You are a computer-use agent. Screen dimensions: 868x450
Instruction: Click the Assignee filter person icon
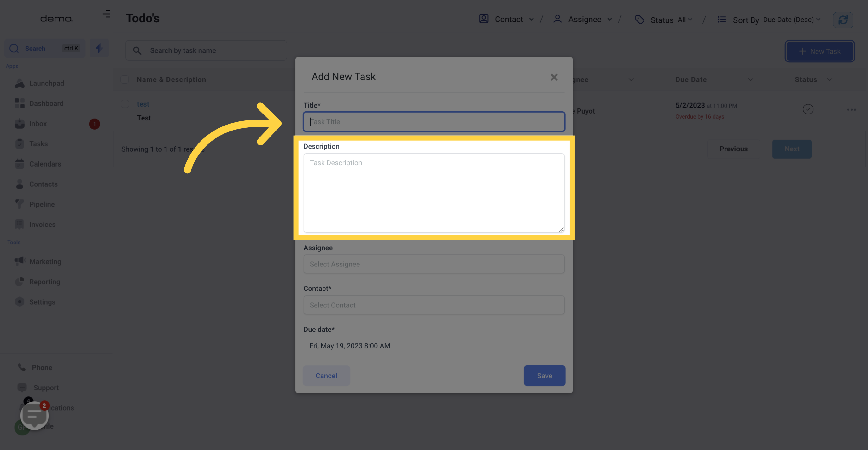pyautogui.click(x=557, y=19)
